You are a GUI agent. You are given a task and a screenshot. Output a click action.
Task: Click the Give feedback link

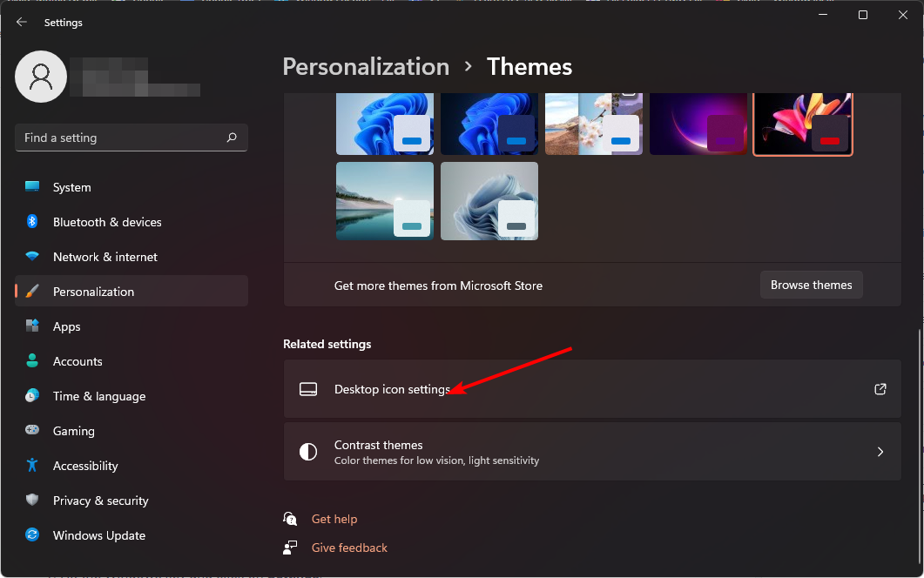click(x=348, y=548)
